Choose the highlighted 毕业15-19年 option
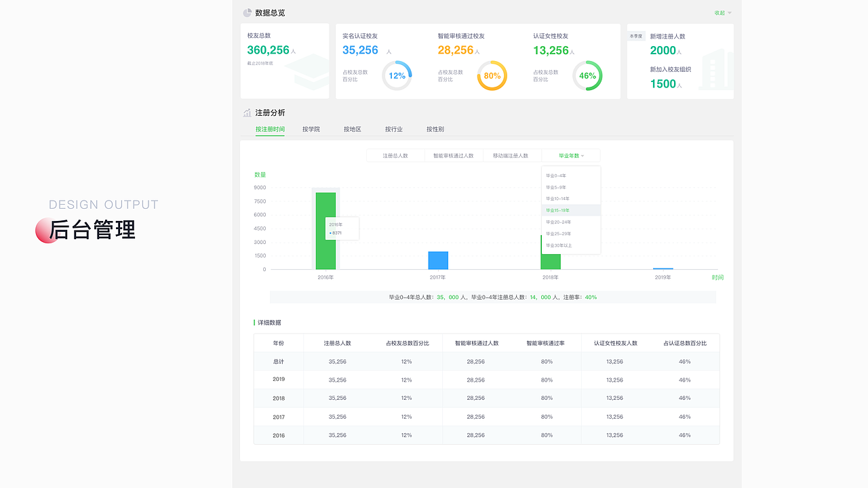The width and height of the screenshot is (868, 488). click(x=571, y=210)
